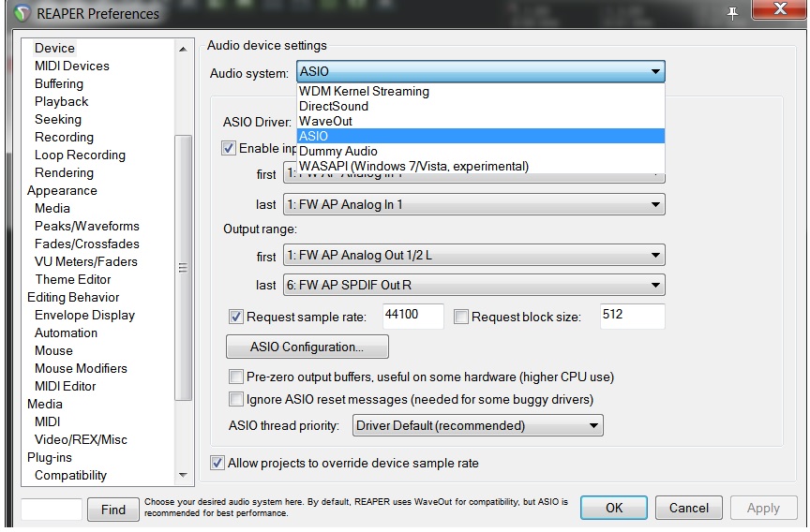Viewport: 810px width, 532px height.
Task: Toggle Enable inputs checkbox
Action: (x=229, y=148)
